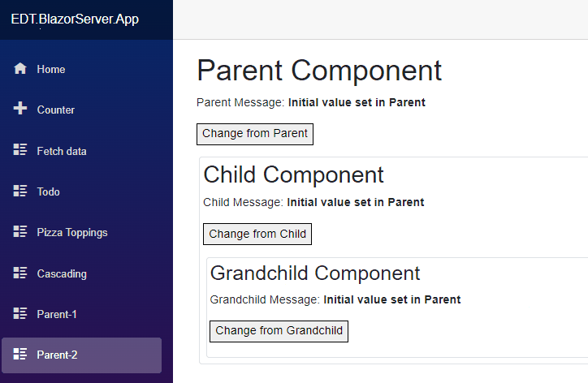This screenshot has height=383, width=588.
Task: Open the Cascading page link
Action: point(82,273)
